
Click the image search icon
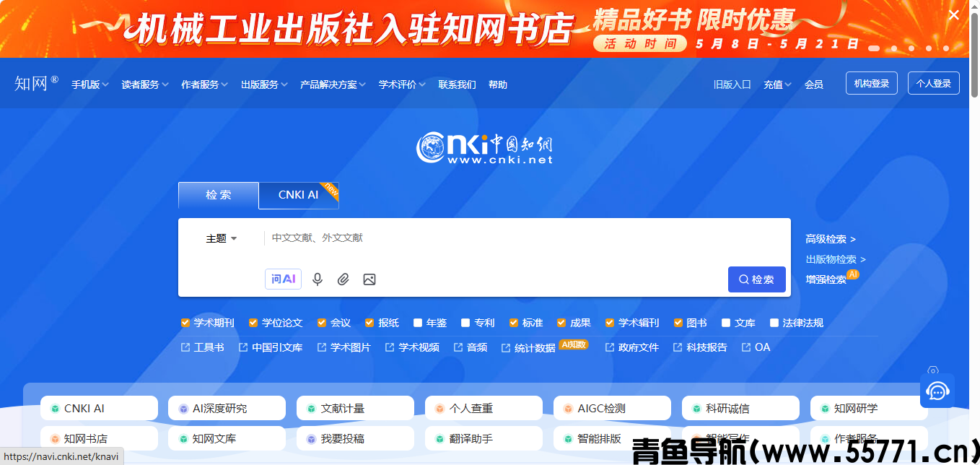(369, 279)
